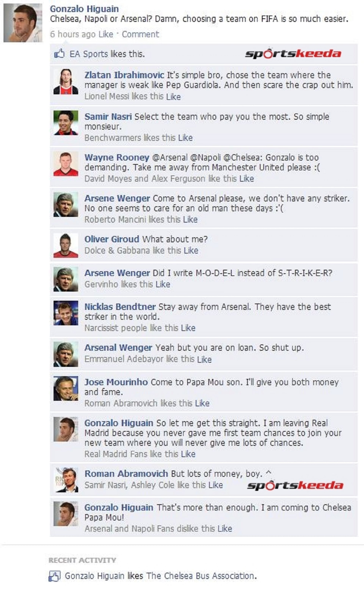Click the Sportskeeda logo near the top
The width and height of the screenshot is (364, 593).
pos(293,53)
